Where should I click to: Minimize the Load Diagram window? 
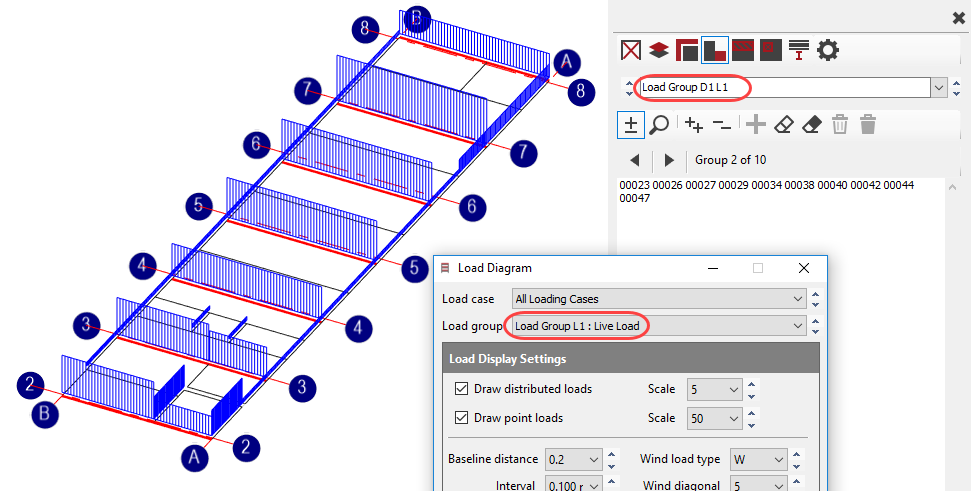(713, 268)
